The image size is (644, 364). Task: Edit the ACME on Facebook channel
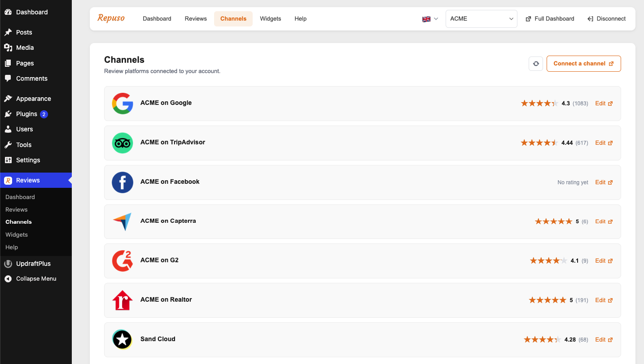(604, 182)
